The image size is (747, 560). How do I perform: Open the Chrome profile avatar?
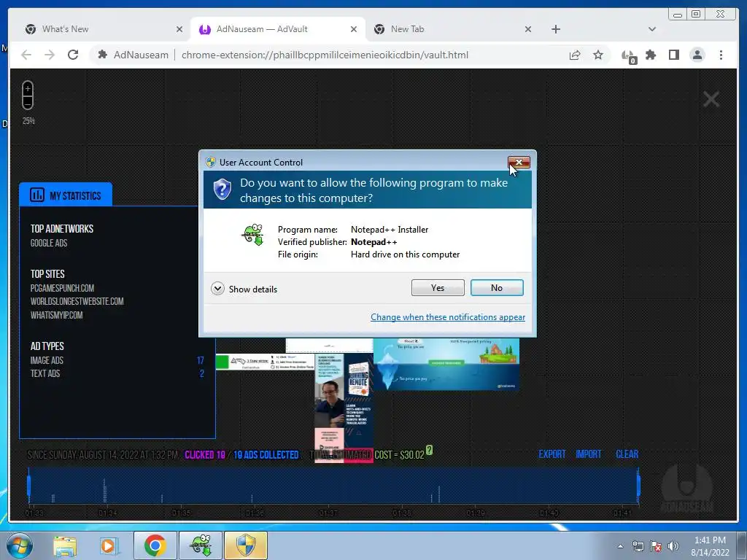tap(697, 55)
